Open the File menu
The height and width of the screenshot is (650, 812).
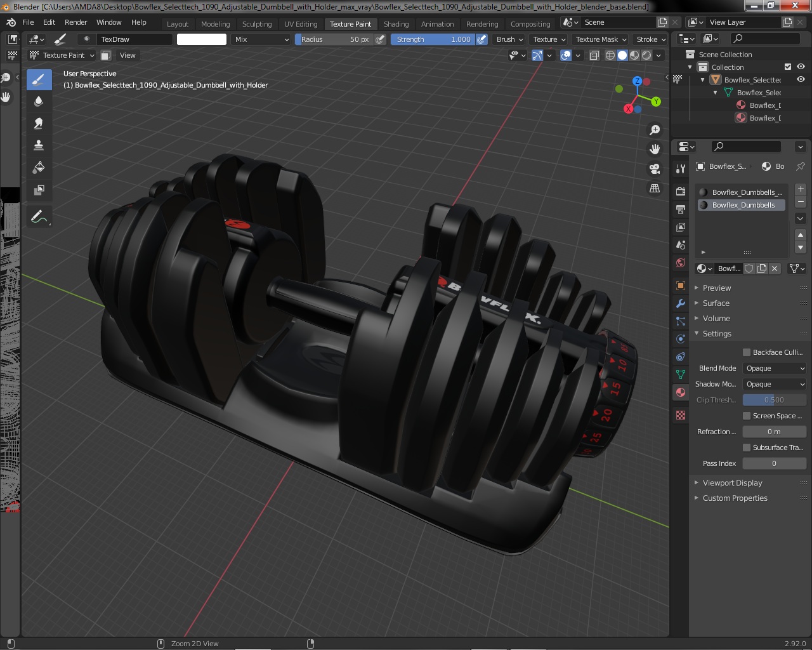[28, 22]
